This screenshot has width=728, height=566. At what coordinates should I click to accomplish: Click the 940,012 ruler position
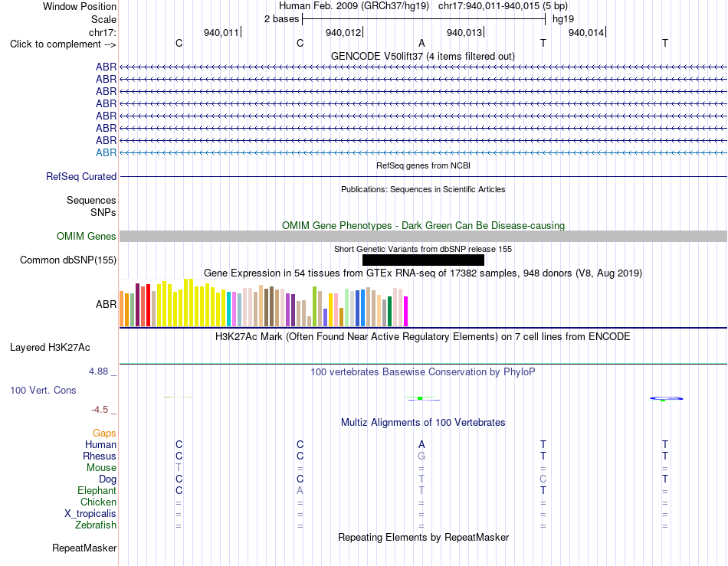[x=343, y=32]
